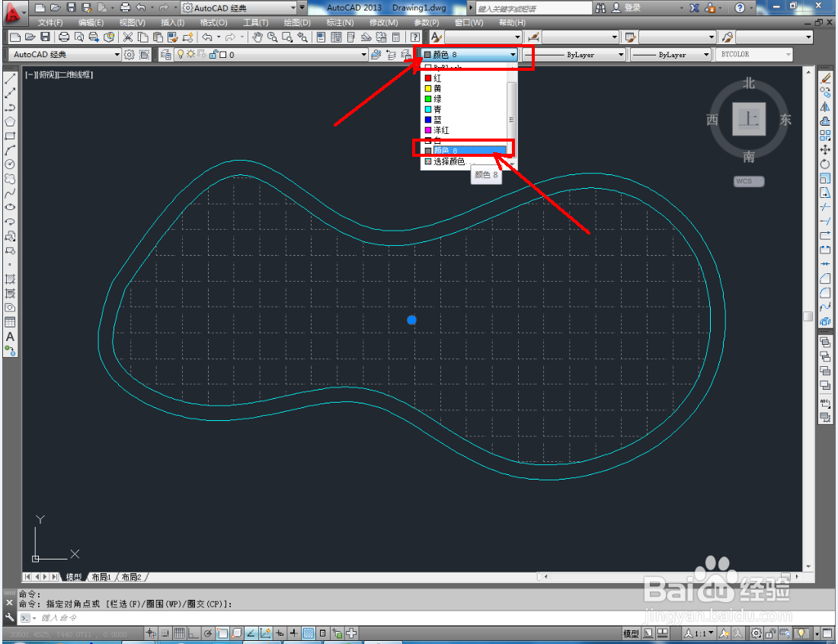838x644 pixels.
Task: Open the AutoCAD 经典 workspace dropdown in layers row
Action: 66,55
